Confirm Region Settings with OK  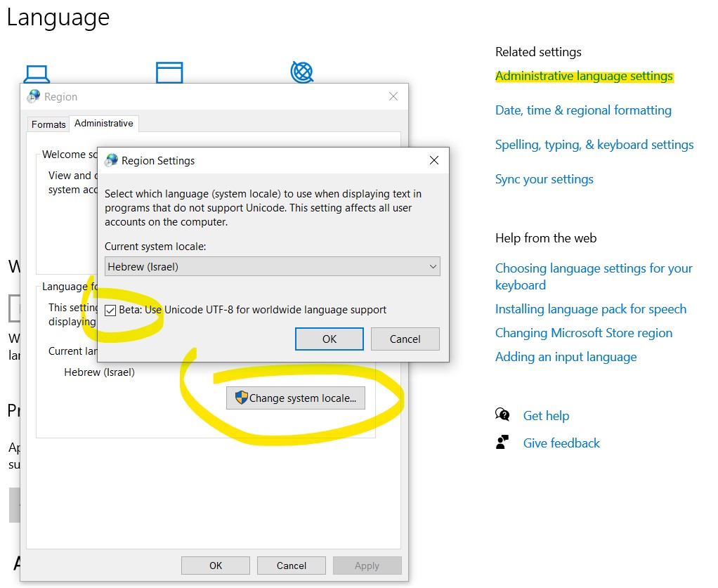pyautogui.click(x=329, y=339)
